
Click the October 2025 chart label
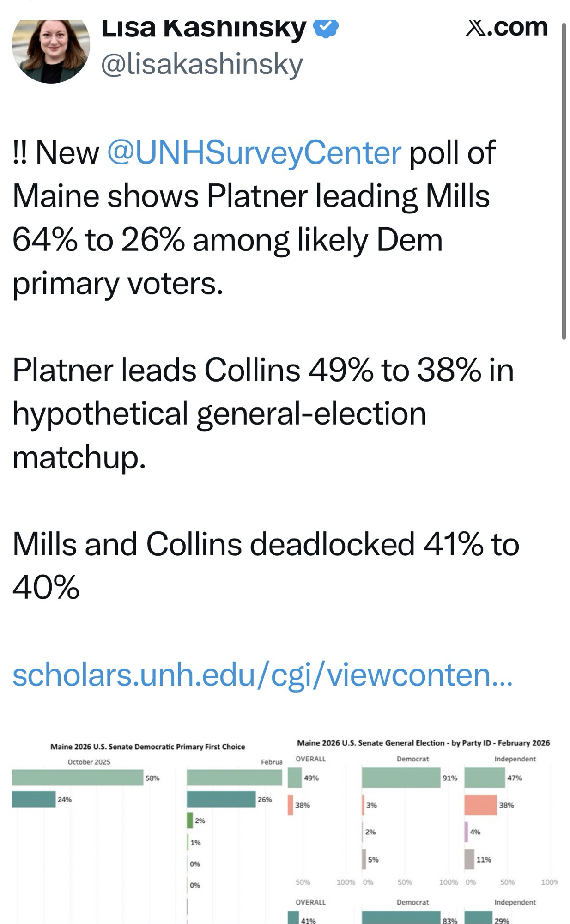(x=89, y=762)
